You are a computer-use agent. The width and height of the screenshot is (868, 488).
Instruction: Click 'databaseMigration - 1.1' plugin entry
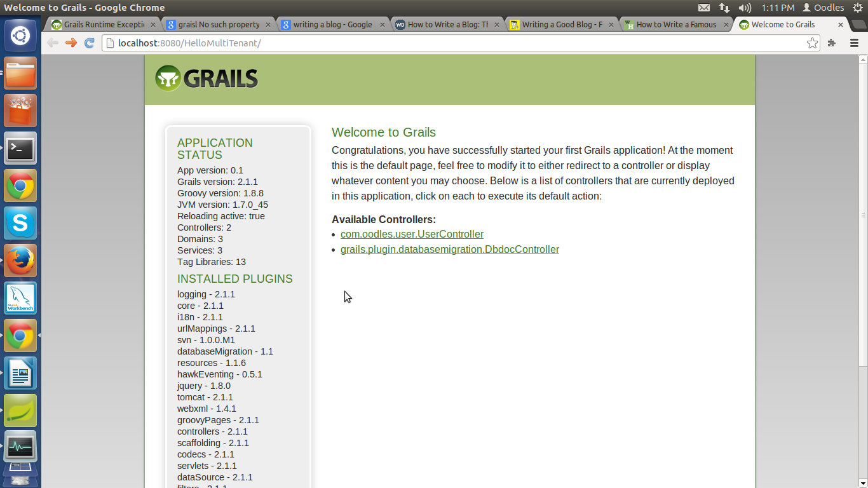coord(225,351)
